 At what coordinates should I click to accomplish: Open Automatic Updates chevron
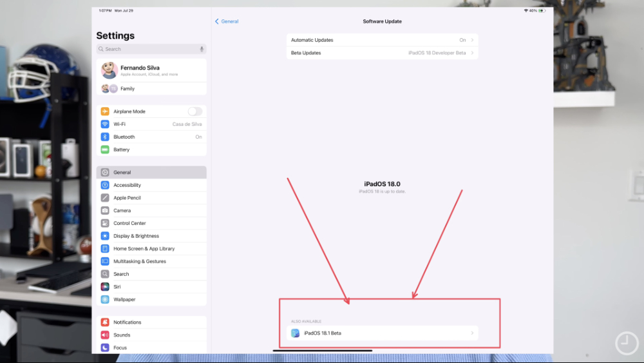pos(472,40)
